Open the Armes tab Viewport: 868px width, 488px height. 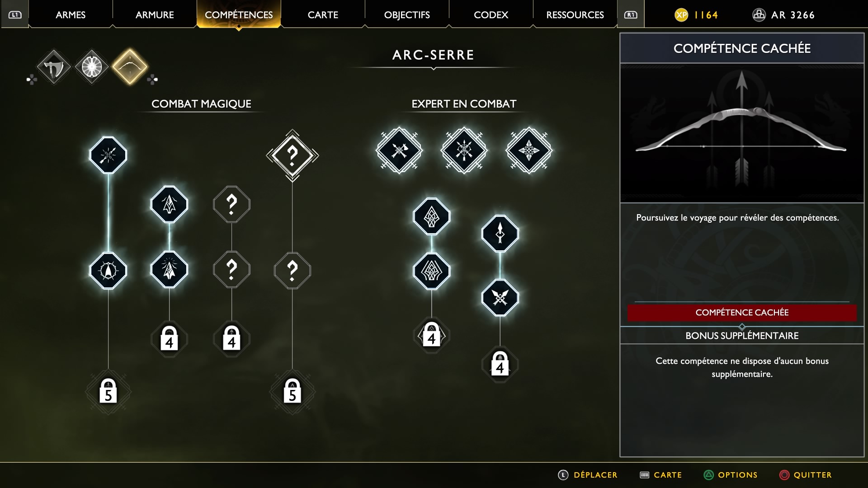coord(71,14)
